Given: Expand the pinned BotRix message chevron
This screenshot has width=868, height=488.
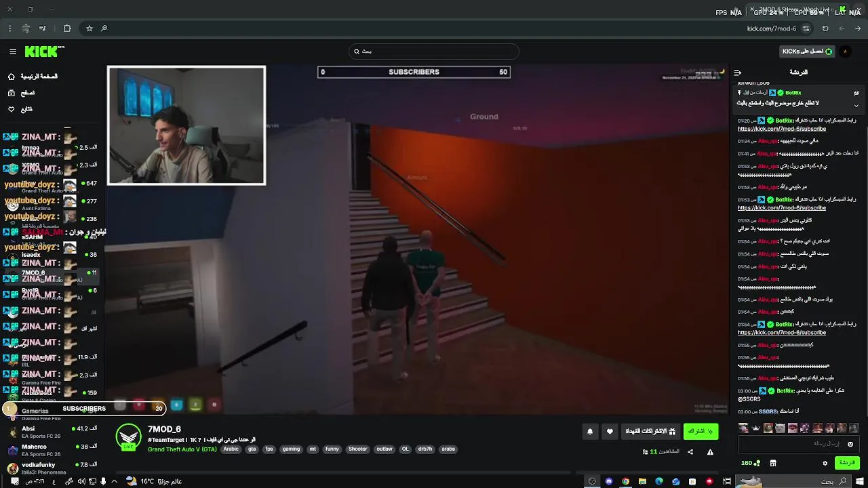Looking at the screenshot, I should (x=856, y=105).
